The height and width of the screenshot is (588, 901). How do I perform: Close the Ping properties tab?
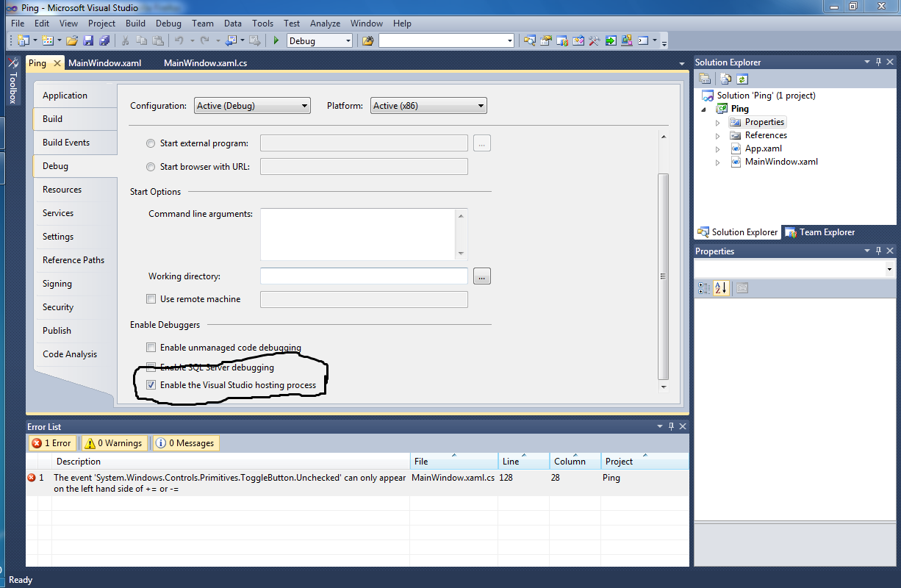tap(57, 63)
